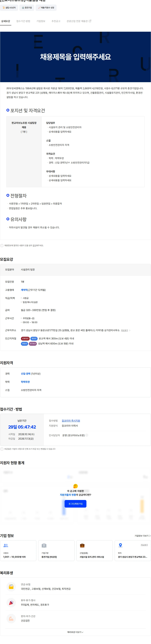
Task: Click 서류전형 > 1차면접 process line
Action: (35, 204)
